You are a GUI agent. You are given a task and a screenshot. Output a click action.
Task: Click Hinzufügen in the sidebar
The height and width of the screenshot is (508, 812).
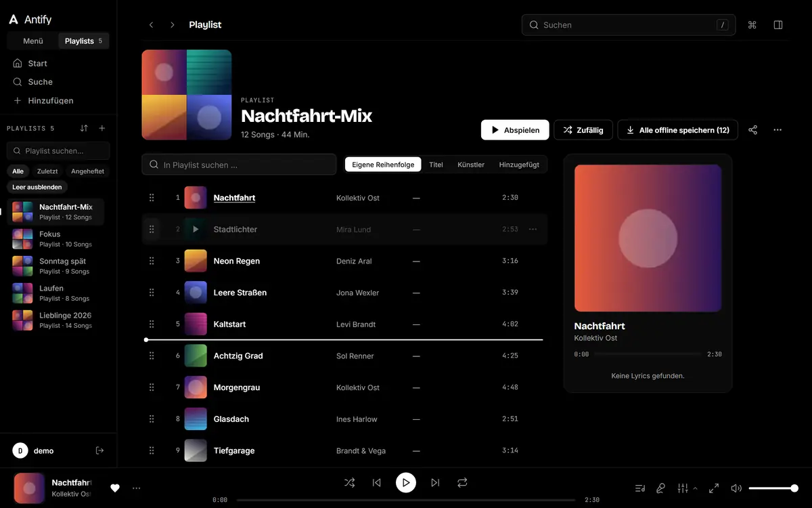(x=58, y=100)
